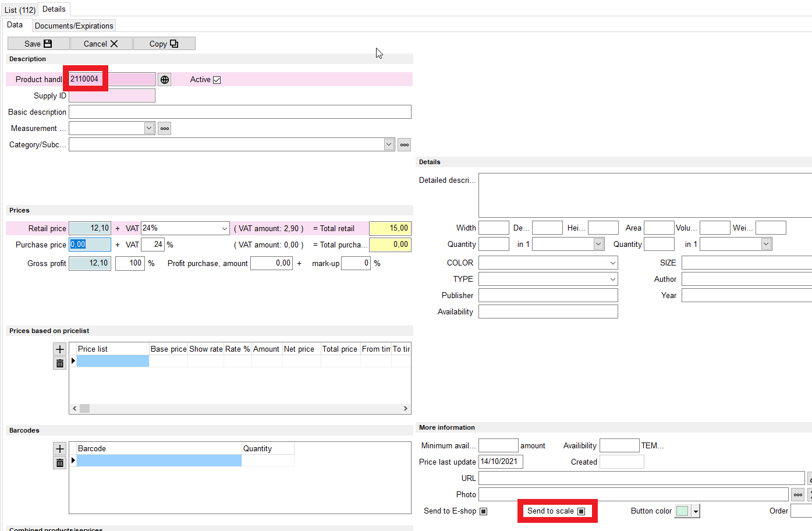Enable Send to E-shop checkbox
This screenshot has height=531, width=812.
(x=483, y=511)
